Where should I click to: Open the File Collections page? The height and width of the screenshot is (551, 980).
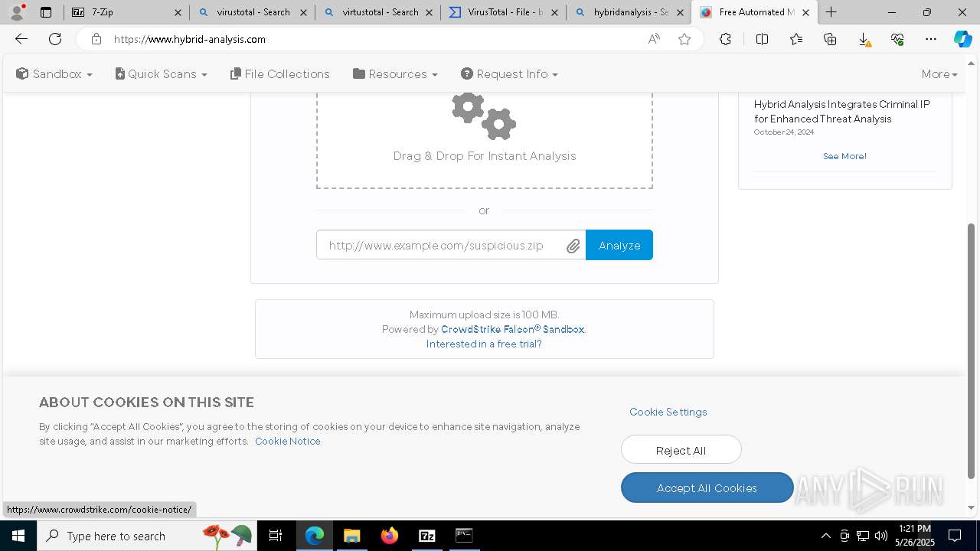[x=279, y=74]
